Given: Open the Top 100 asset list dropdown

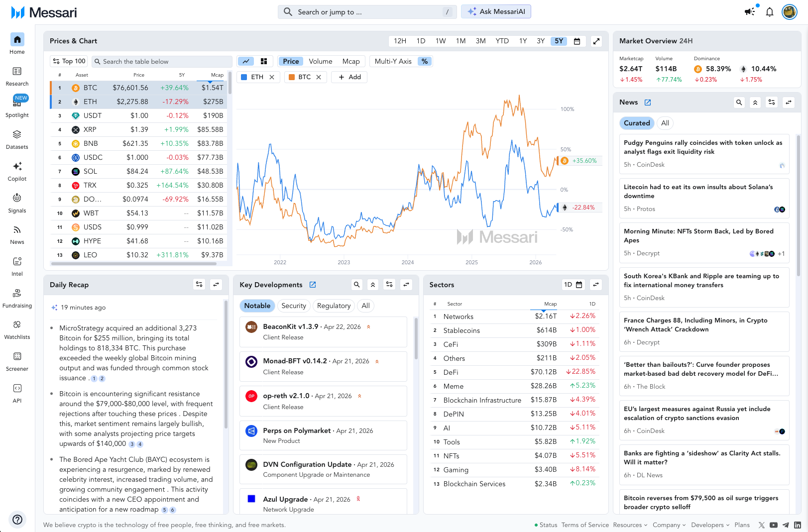Looking at the screenshot, I should pos(69,61).
